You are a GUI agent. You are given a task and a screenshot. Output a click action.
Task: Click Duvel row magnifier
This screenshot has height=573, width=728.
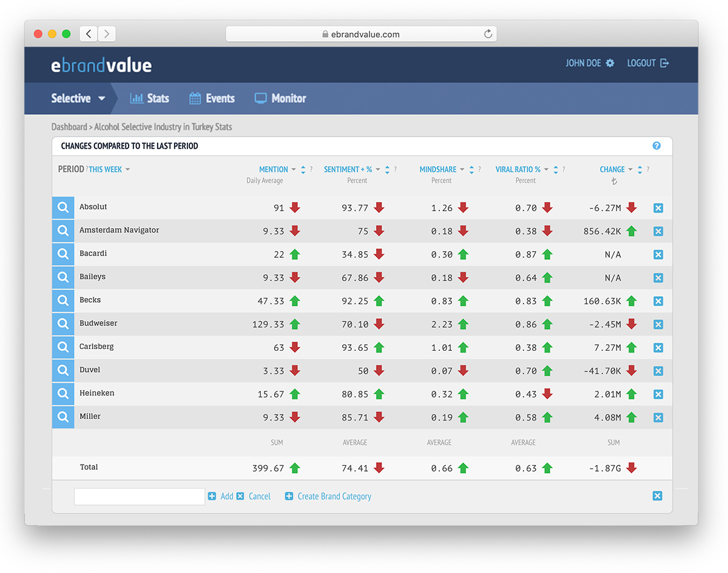point(63,371)
